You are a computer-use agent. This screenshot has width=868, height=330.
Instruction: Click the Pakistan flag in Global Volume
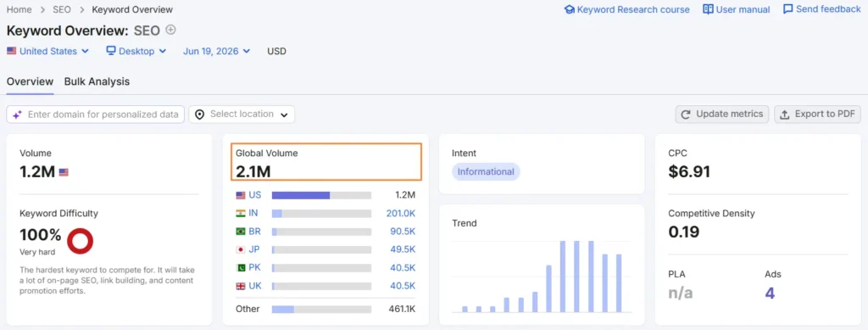point(240,268)
